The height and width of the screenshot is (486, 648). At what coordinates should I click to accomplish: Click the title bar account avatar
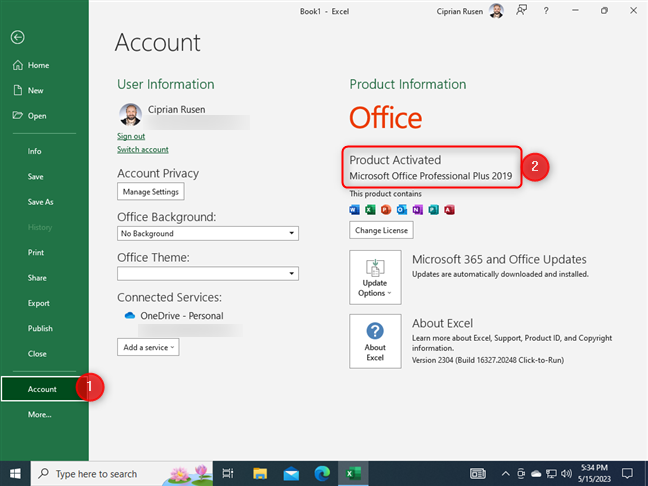point(496,11)
